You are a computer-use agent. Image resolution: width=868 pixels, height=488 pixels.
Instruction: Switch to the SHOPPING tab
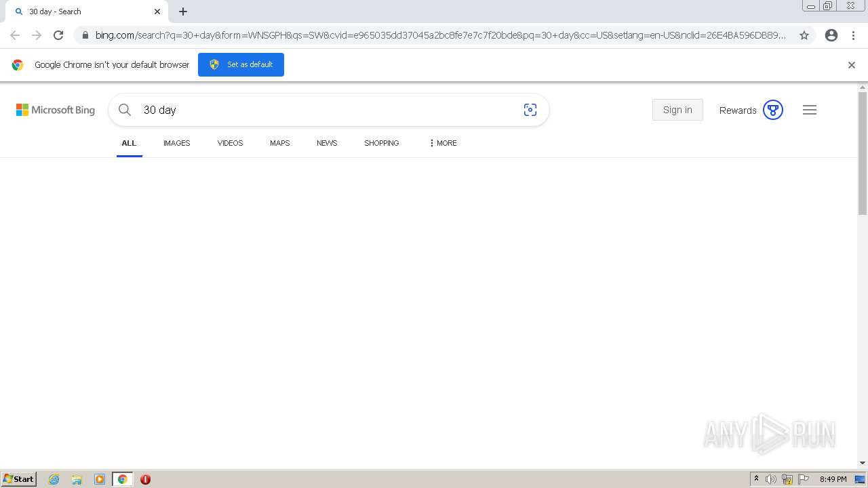click(381, 143)
